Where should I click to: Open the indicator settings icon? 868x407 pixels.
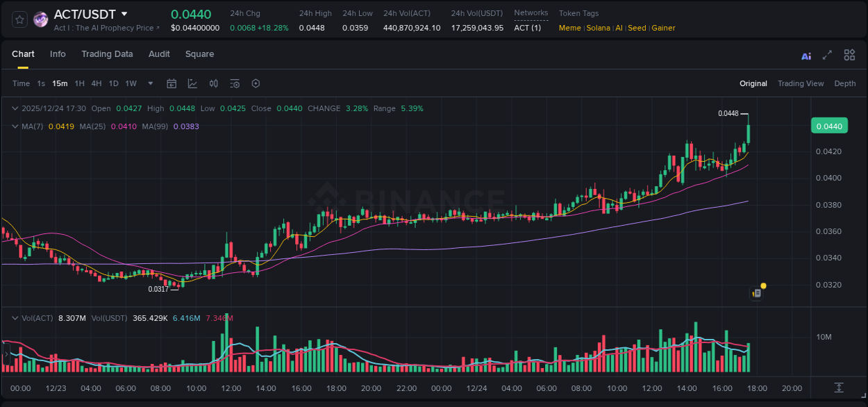[x=234, y=83]
